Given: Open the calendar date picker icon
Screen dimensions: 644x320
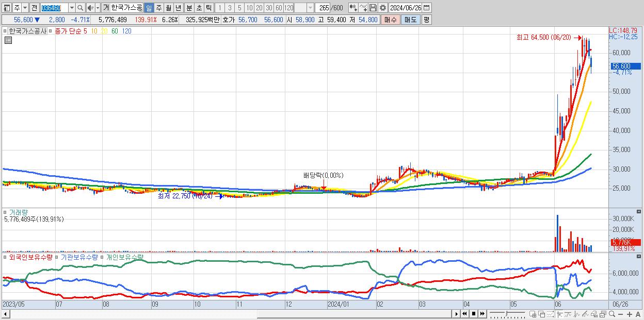Looking at the screenshot, I should (427, 8).
